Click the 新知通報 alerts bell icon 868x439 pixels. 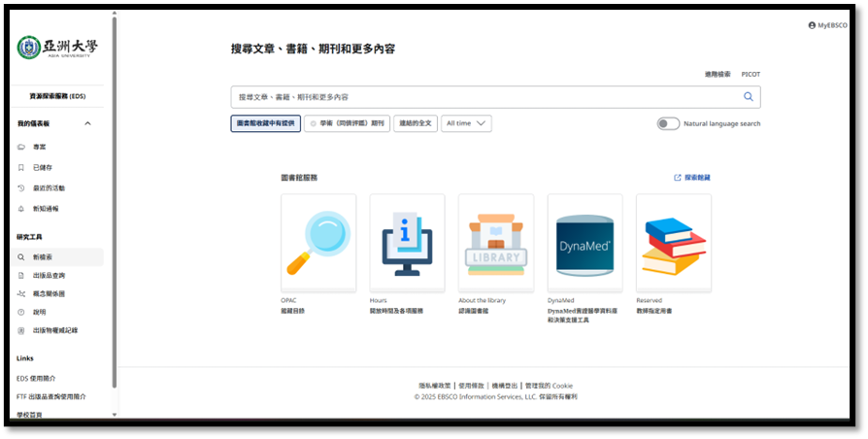21,209
